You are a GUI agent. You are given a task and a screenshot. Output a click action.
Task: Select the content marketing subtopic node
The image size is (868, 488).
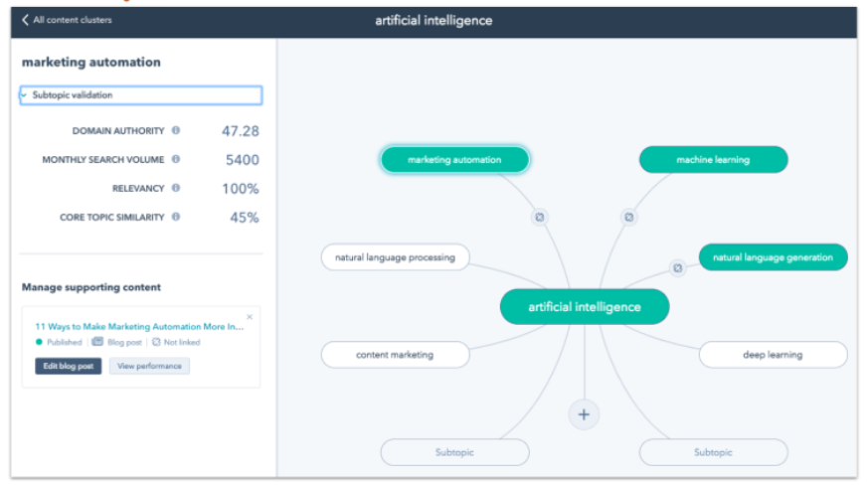click(x=396, y=355)
